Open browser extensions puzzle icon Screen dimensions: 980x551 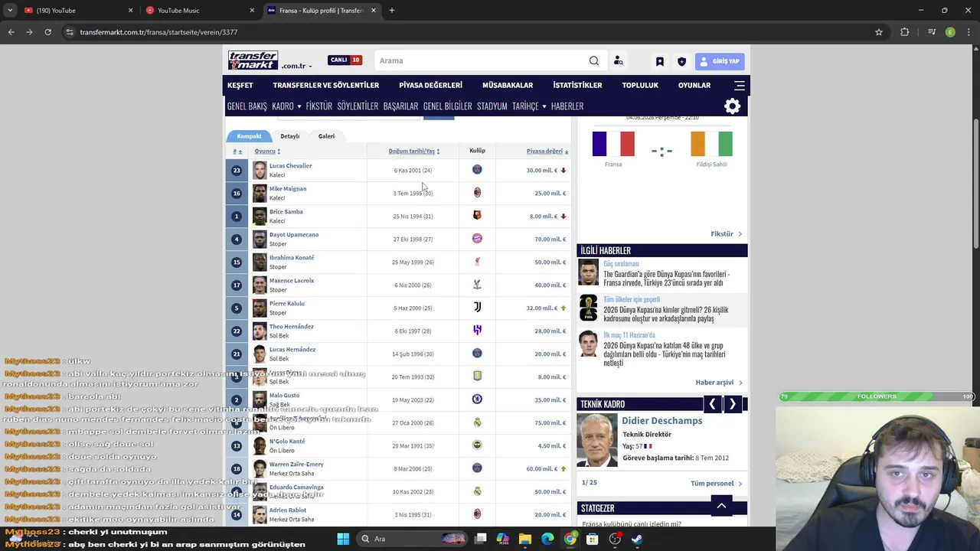(x=905, y=32)
